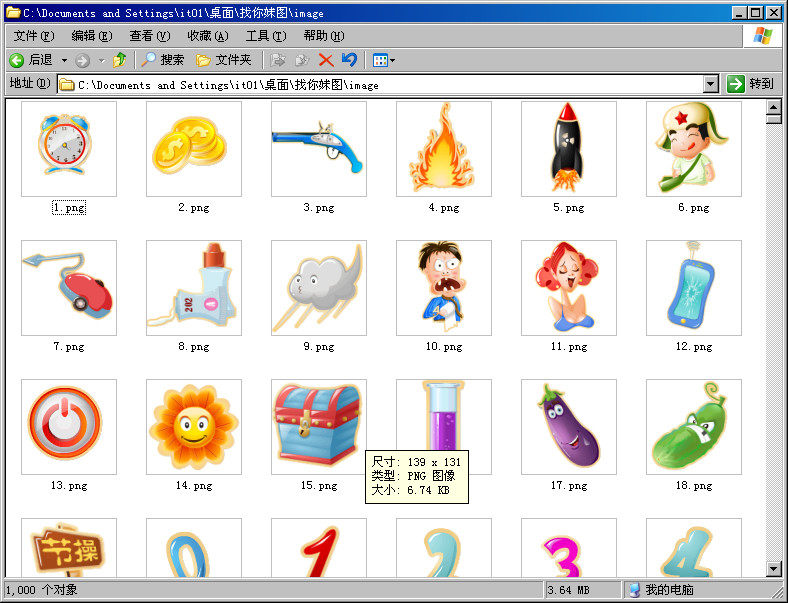
Task: Select the teal number 4 thumbnail
Action: (694, 548)
